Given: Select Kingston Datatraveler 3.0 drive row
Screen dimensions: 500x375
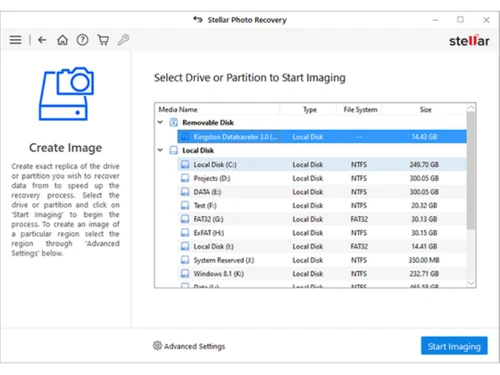Looking at the screenshot, I should click(322, 137).
